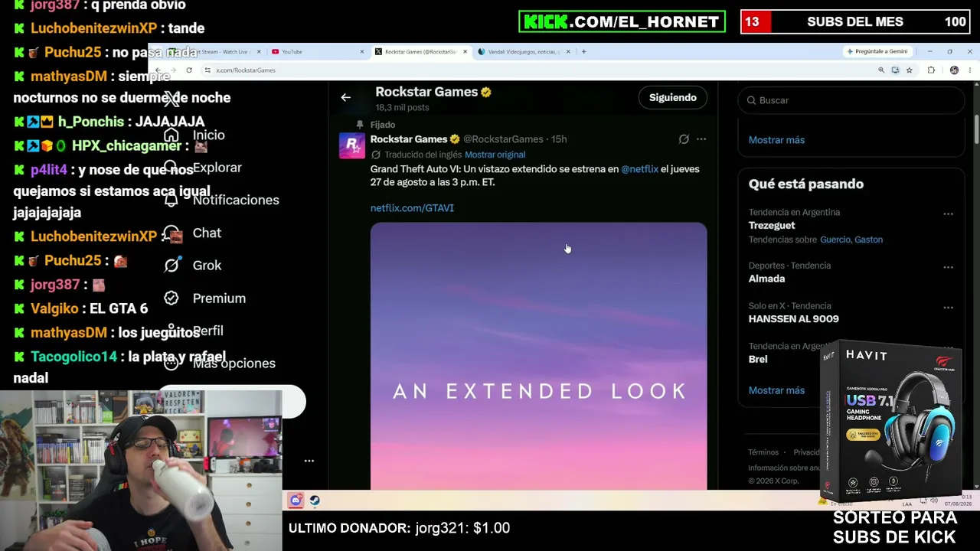
Task: Select the Rockstar Games browser tab
Action: tap(420, 51)
